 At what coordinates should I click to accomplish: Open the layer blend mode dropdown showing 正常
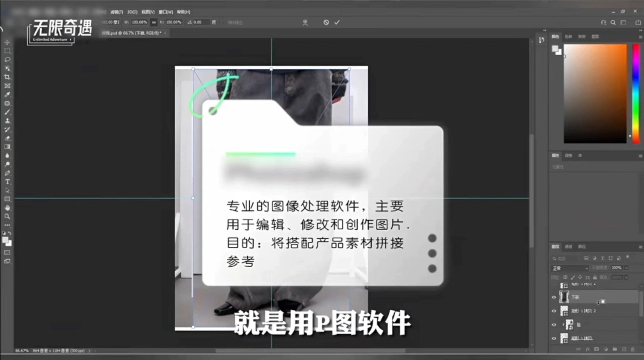pos(570,268)
